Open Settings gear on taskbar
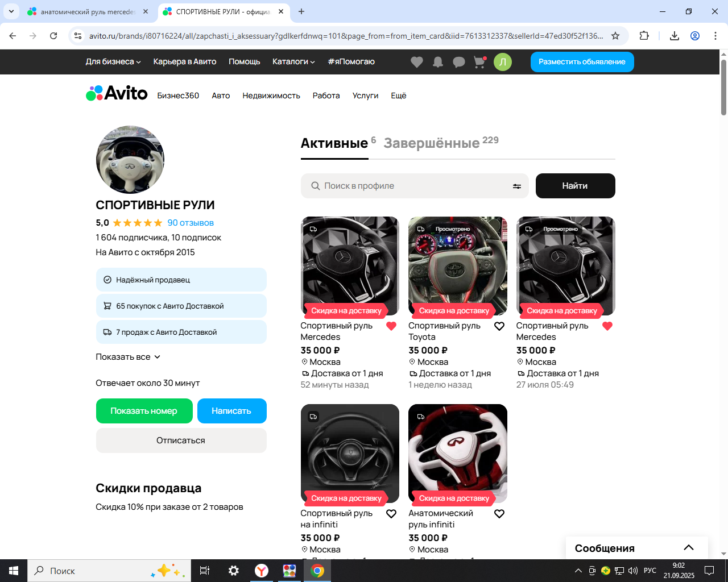The height and width of the screenshot is (582, 728). click(x=234, y=571)
